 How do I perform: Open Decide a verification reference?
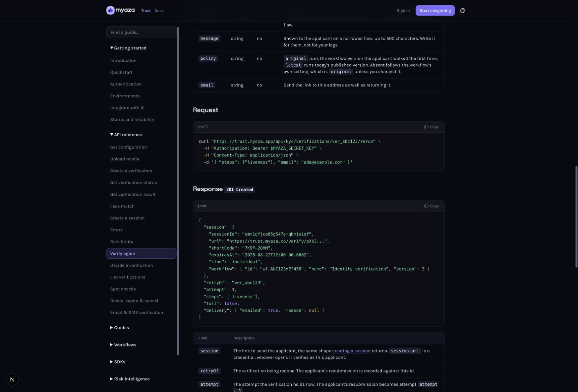131,266
